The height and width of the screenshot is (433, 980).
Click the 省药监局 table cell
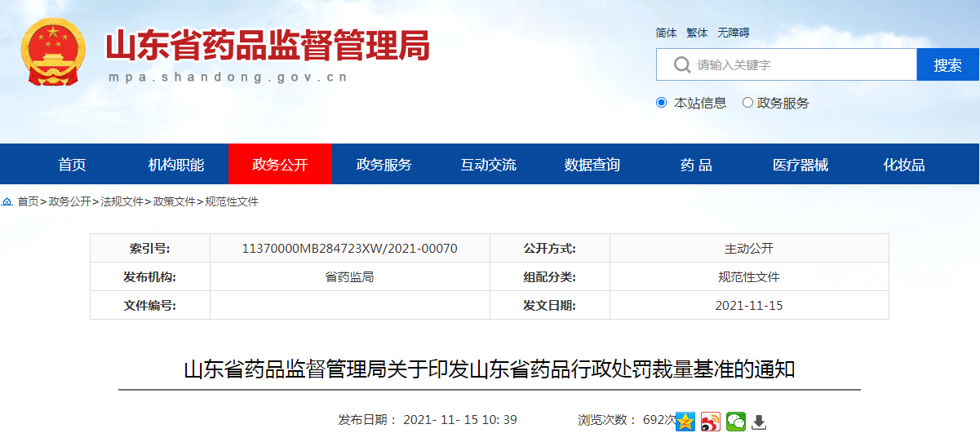[x=350, y=276]
